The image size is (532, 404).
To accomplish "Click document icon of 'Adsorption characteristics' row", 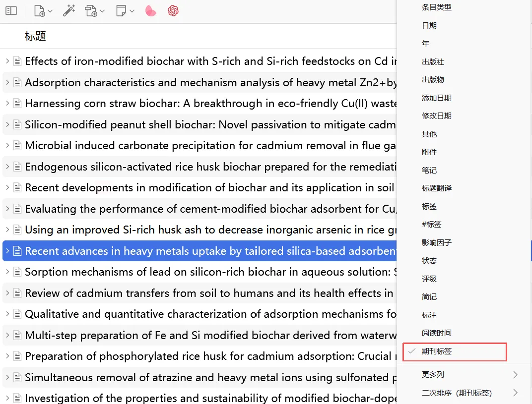I will click(17, 82).
